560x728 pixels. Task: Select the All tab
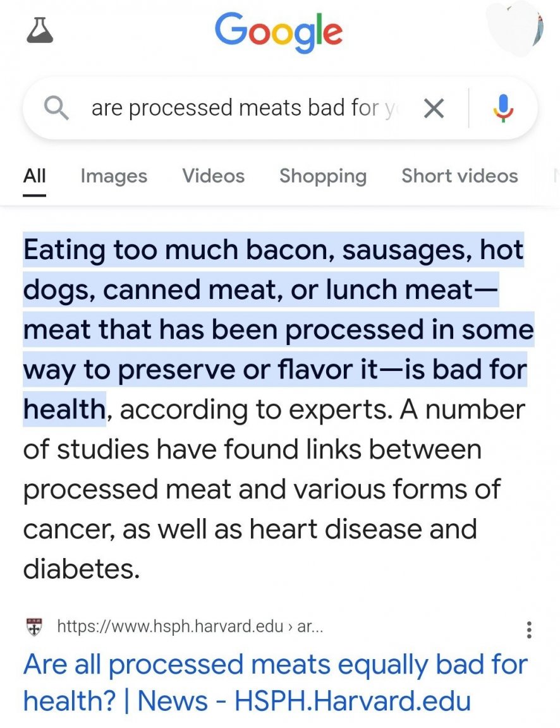pyautogui.click(x=34, y=176)
